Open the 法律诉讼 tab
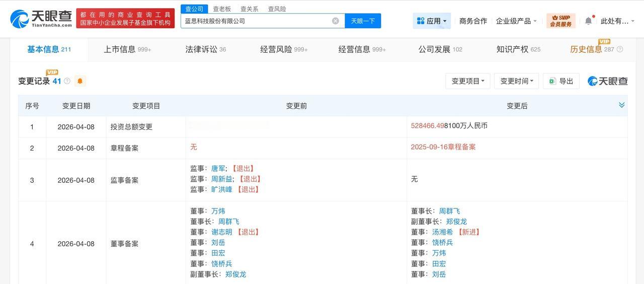Image resolution: width=644 pixels, height=284 pixels. click(x=205, y=49)
